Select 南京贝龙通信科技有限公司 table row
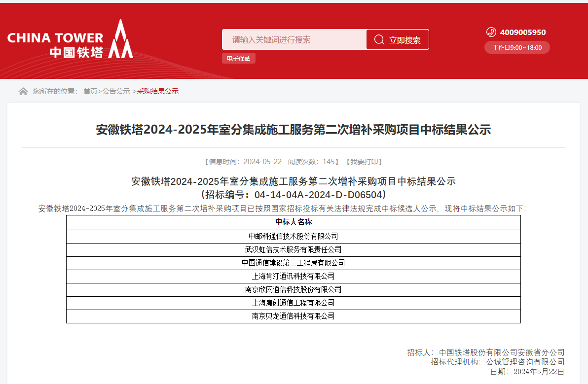This screenshot has width=588, height=384. tap(293, 316)
